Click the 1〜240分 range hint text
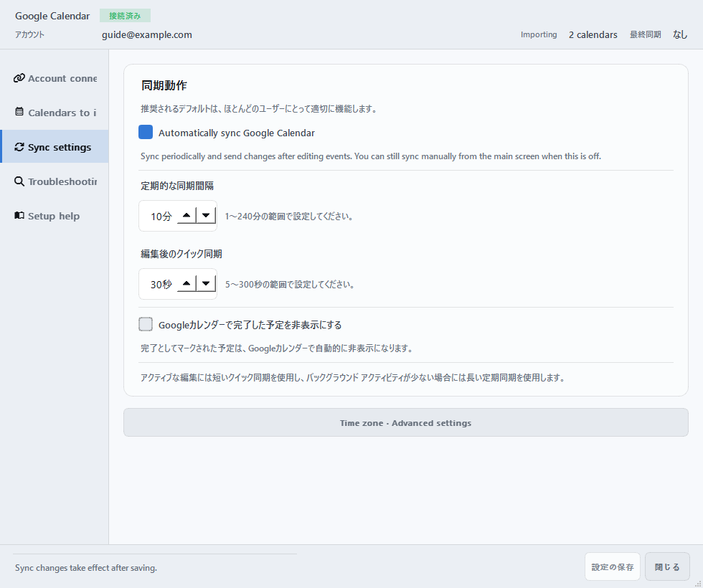The width and height of the screenshot is (703, 588). [289, 216]
